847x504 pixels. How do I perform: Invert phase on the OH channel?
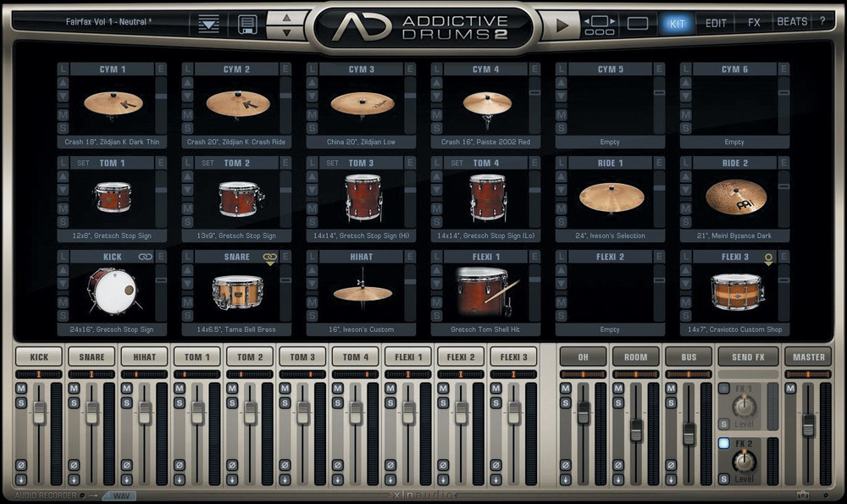coord(564,464)
